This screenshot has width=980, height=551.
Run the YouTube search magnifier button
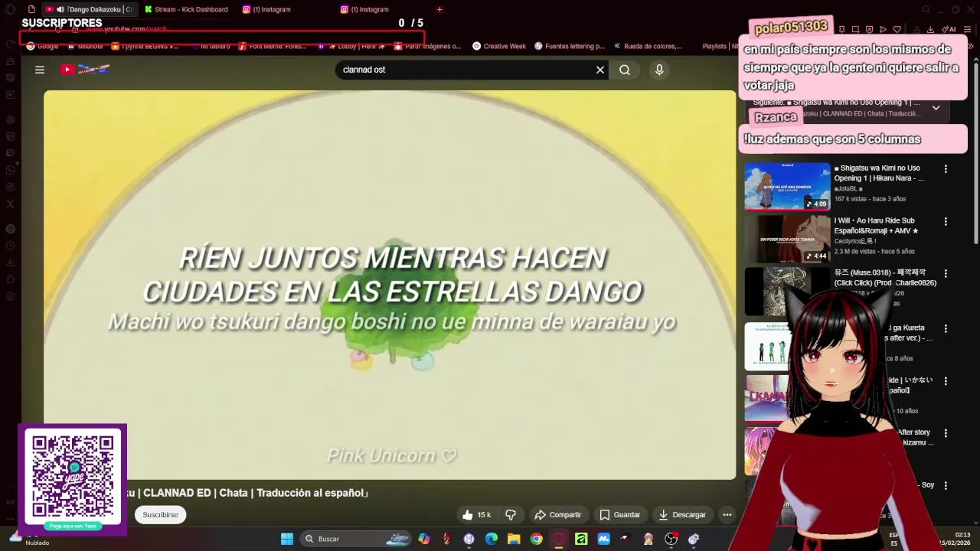pos(625,70)
